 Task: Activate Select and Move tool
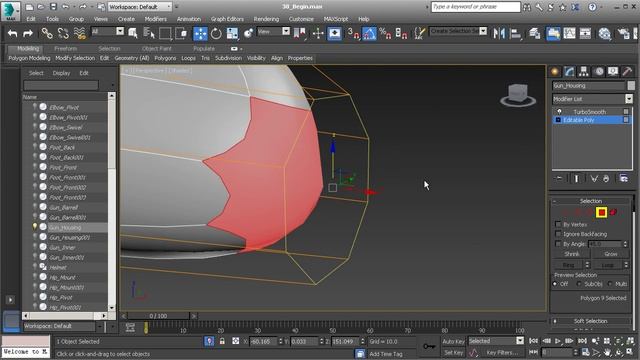click(200, 33)
